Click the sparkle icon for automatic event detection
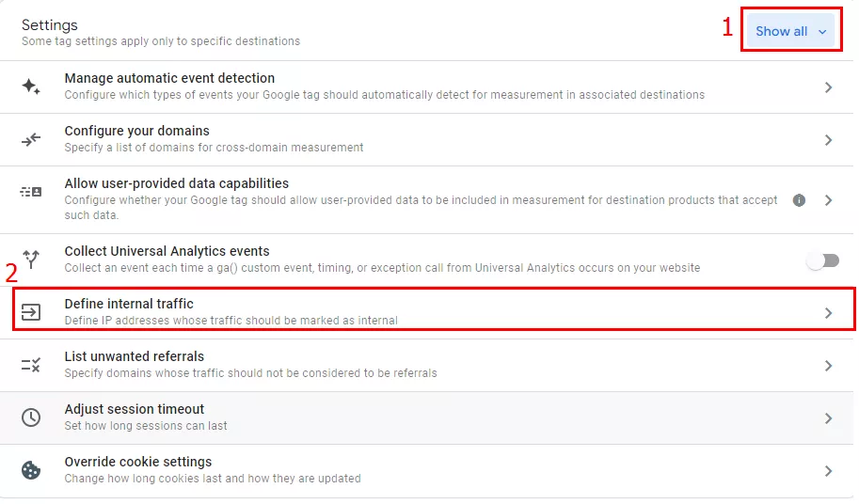 [x=31, y=87]
